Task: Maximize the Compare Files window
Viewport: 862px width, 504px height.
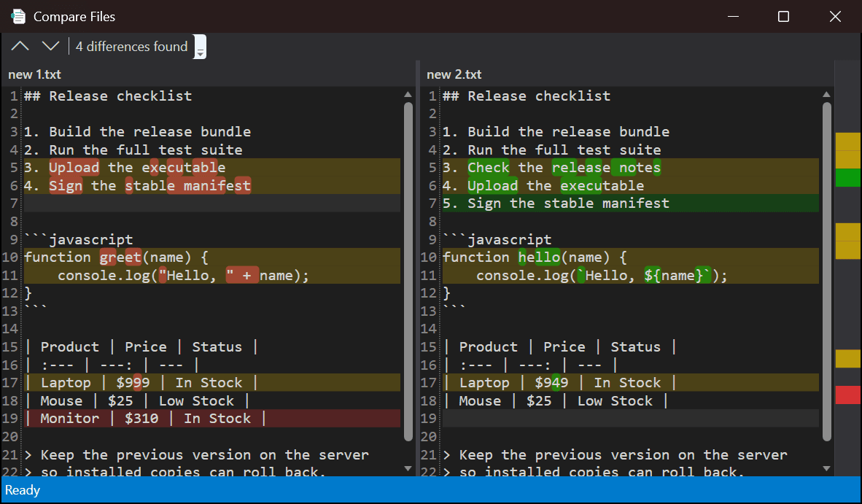Action: tap(783, 17)
